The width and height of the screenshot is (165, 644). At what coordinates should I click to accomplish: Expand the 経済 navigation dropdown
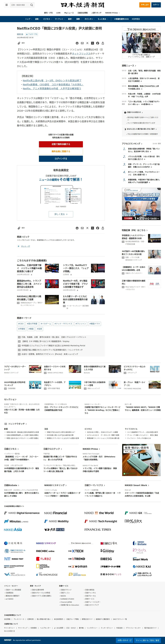coord(71,19)
